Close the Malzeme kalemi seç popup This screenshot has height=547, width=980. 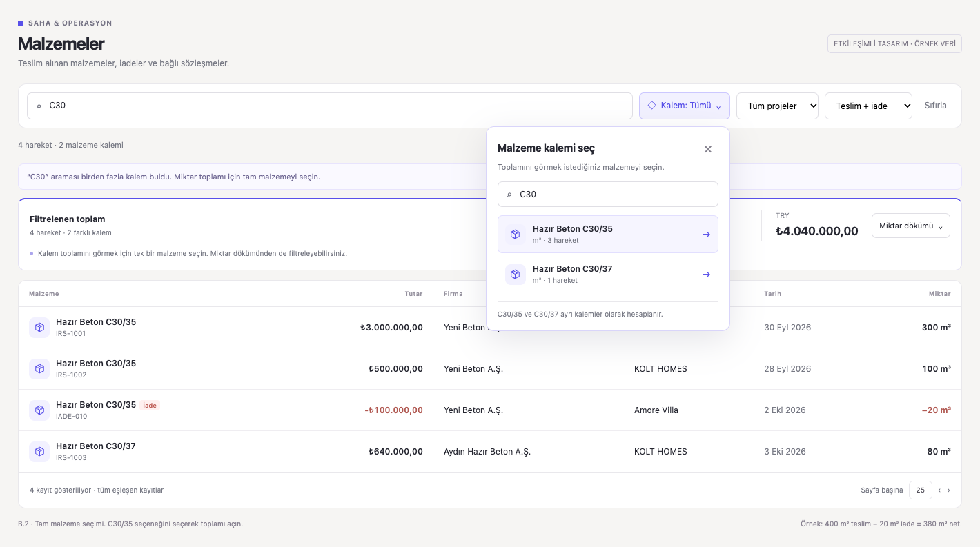707,149
